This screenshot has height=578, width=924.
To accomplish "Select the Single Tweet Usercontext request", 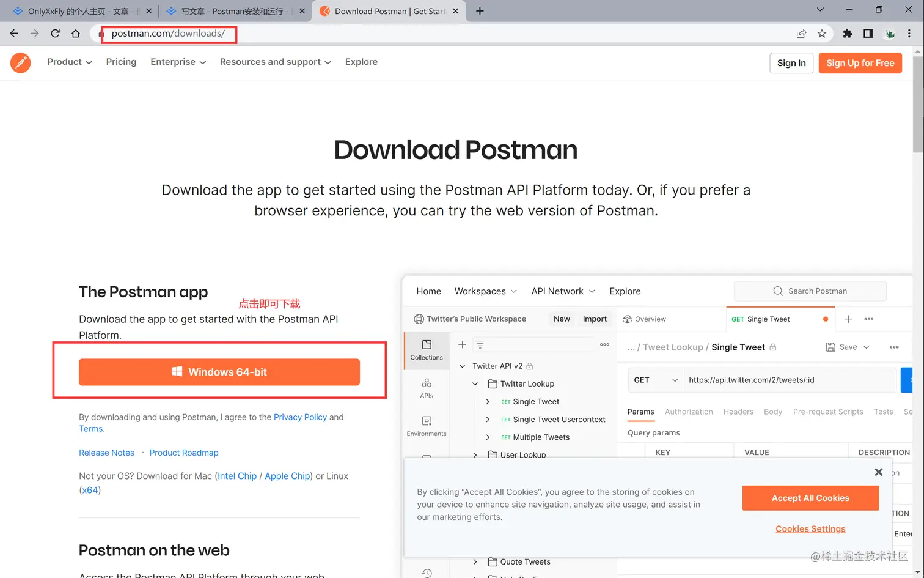I will click(559, 420).
